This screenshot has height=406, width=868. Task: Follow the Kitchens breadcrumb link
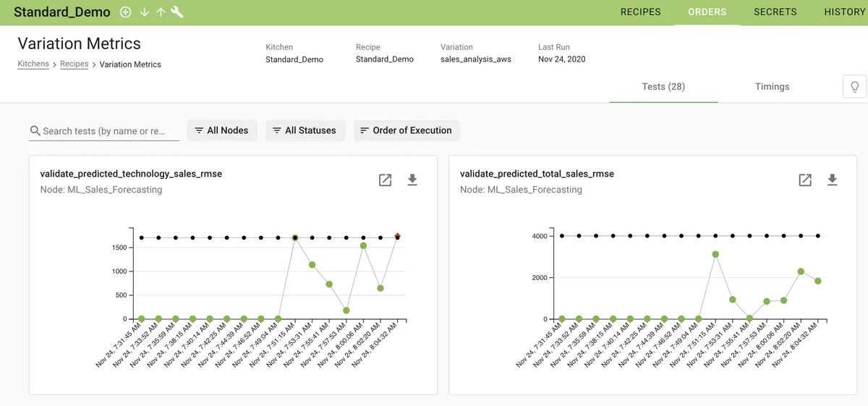pos(33,64)
